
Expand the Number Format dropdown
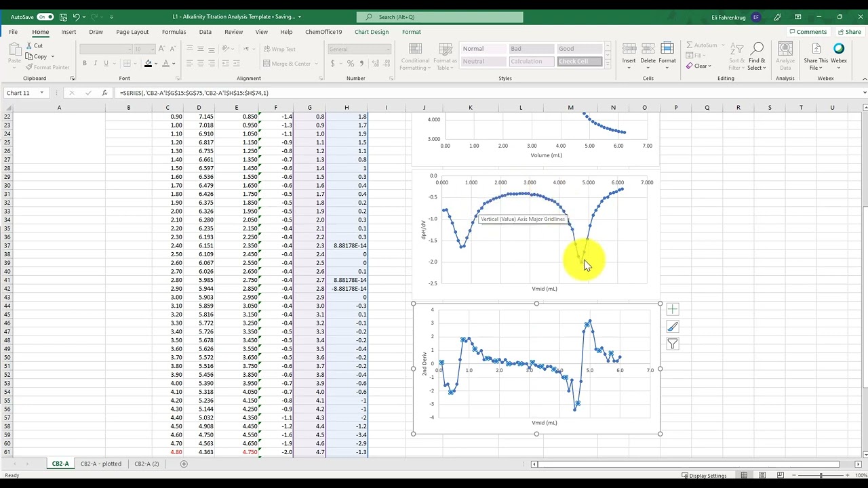coord(388,49)
